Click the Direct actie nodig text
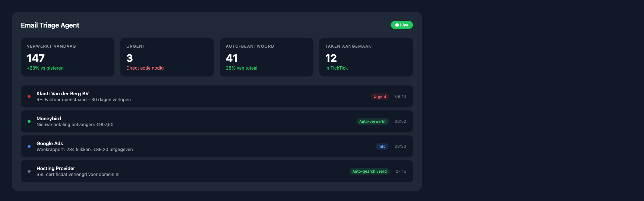The width and height of the screenshot is (644, 201). click(145, 68)
